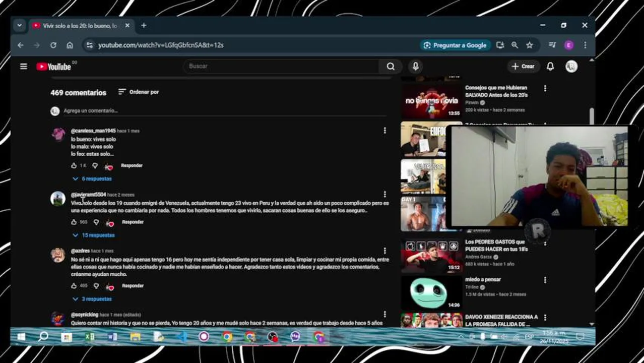
Task: Expand the 15 respuestas replies
Action: [94, 235]
